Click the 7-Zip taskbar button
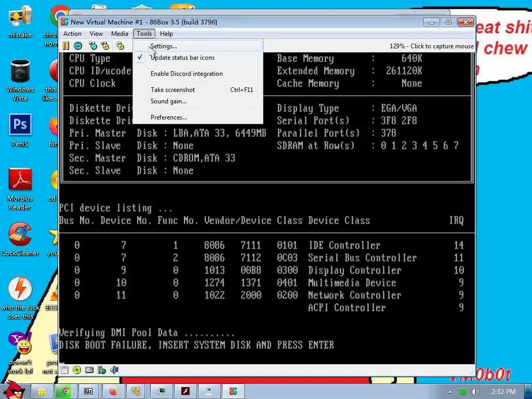Viewport: 532px width, 399px height. pyautogui.click(x=88, y=392)
